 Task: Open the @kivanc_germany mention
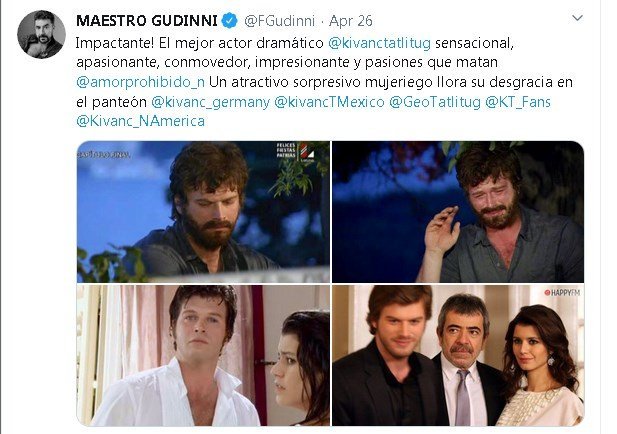pos(211,102)
